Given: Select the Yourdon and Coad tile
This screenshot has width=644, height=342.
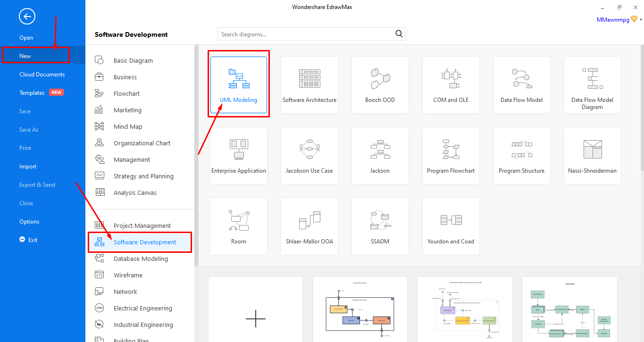Looking at the screenshot, I should 451,226.
